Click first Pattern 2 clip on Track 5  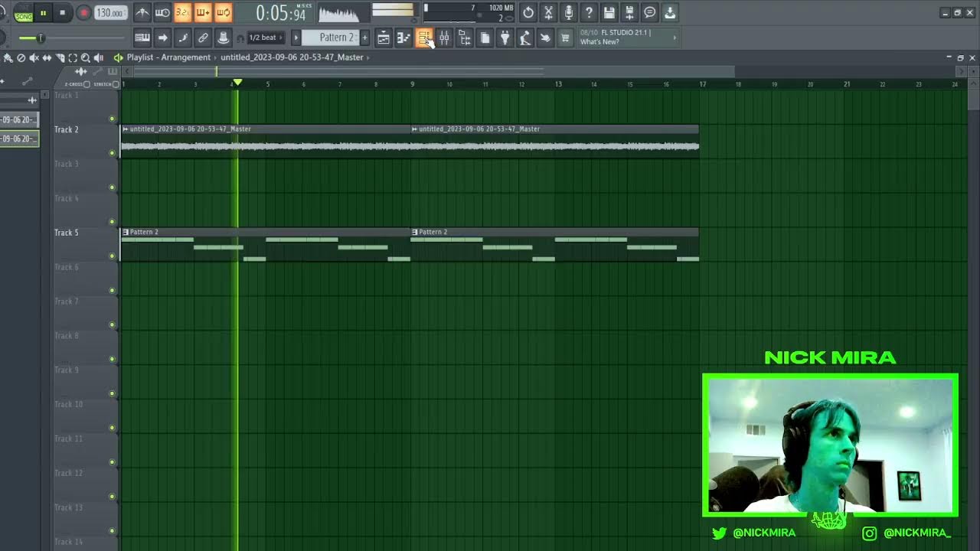tap(265, 245)
